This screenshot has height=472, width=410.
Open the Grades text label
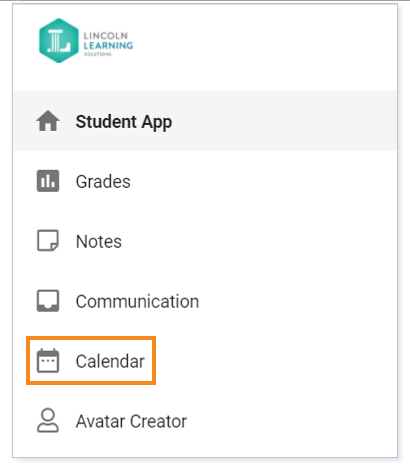point(103,182)
